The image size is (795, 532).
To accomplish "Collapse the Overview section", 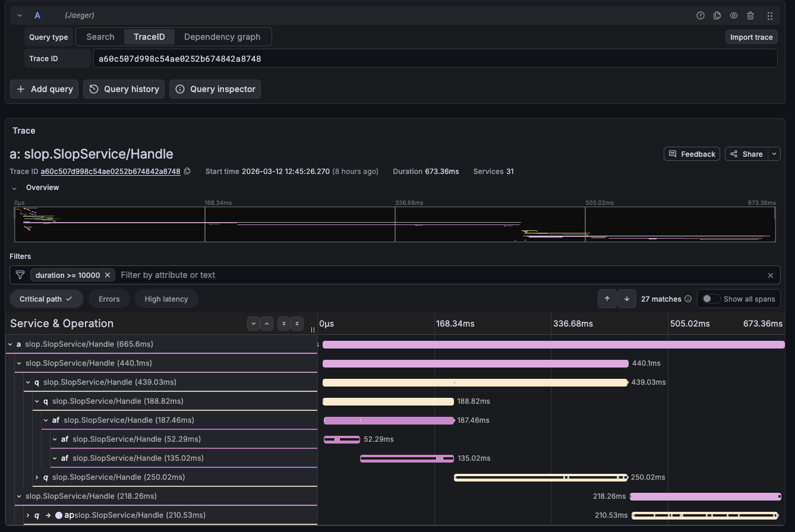I will coord(14,188).
